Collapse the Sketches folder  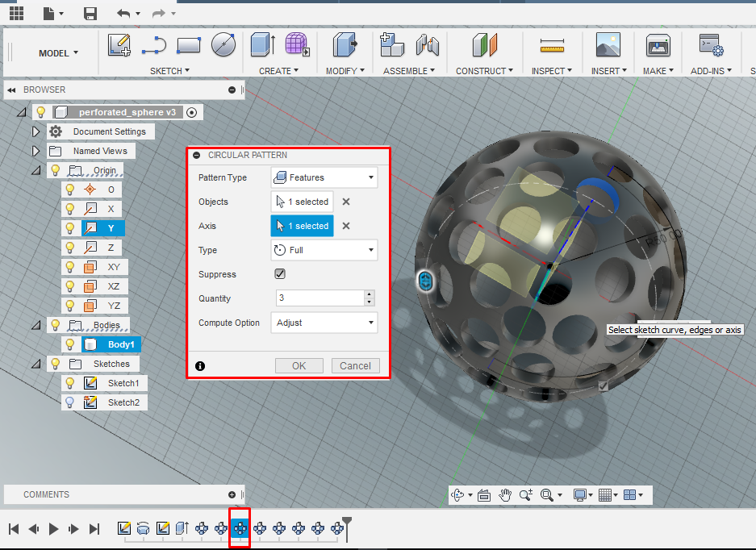click(x=36, y=364)
